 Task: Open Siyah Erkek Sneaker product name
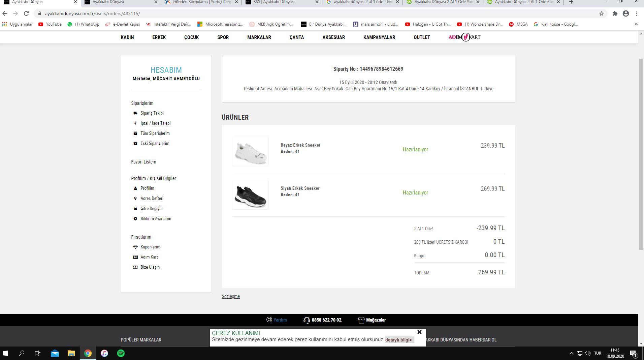[x=300, y=188]
